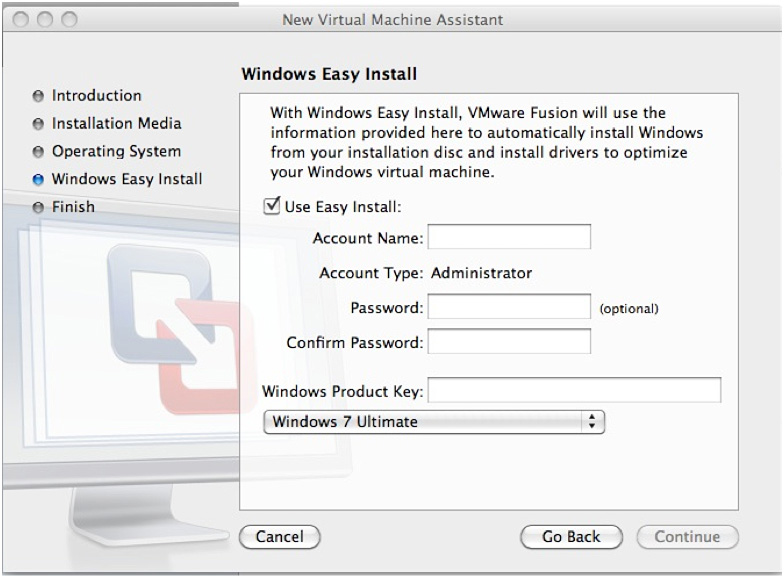Click the gray bullet beside Installation Media
Viewport: 784px width, 578px height.
pos(38,124)
